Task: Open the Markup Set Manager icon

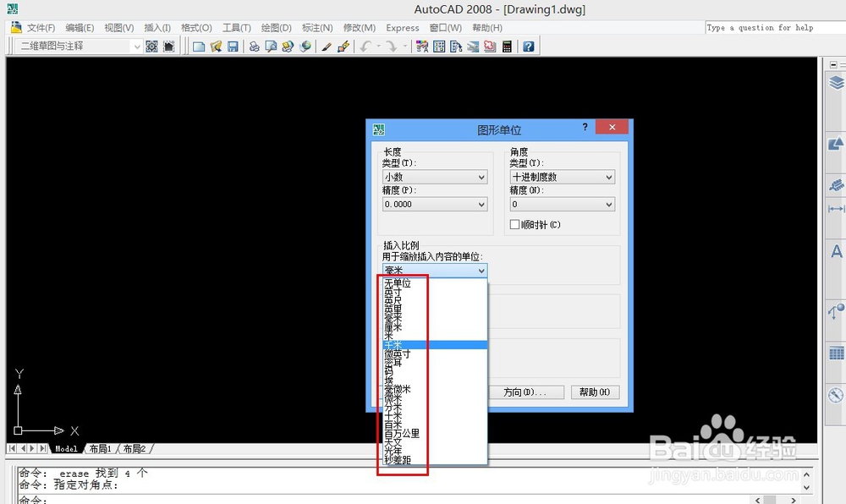Action: 489,47
